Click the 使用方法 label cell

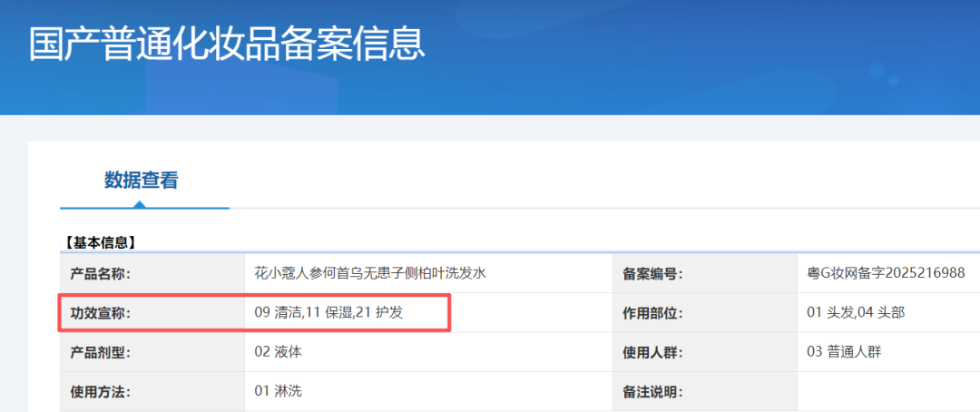(101, 392)
